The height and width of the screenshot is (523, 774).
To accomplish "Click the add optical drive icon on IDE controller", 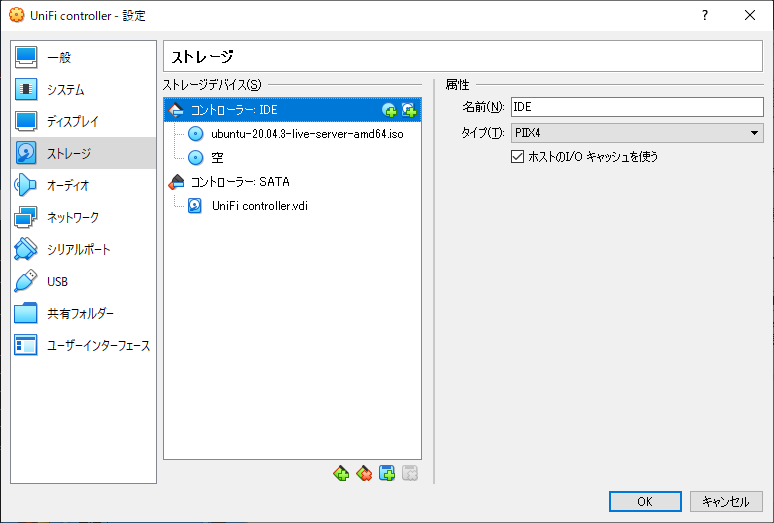I will (x=389, y=110).
